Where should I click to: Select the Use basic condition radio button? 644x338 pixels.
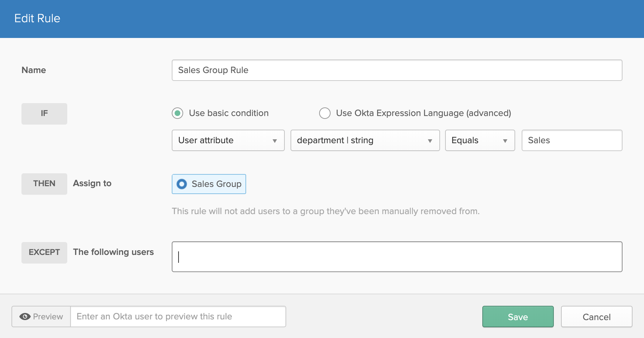[177, 113]
